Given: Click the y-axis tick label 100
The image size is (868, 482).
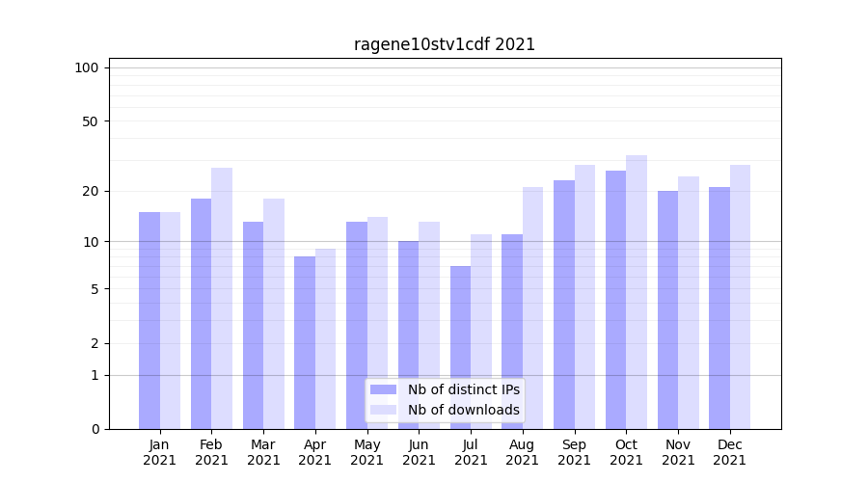Looking at the screenshot, I should [87, 67].
